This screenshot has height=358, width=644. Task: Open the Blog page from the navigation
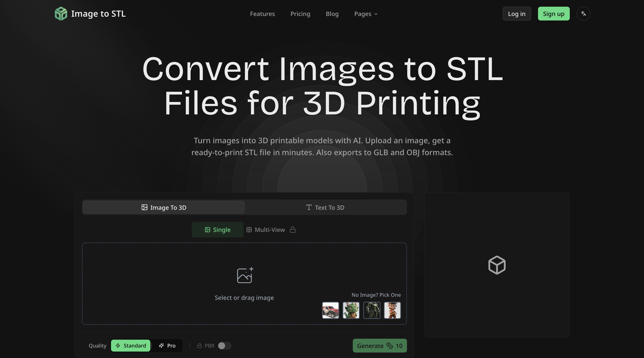coord(332,14)
